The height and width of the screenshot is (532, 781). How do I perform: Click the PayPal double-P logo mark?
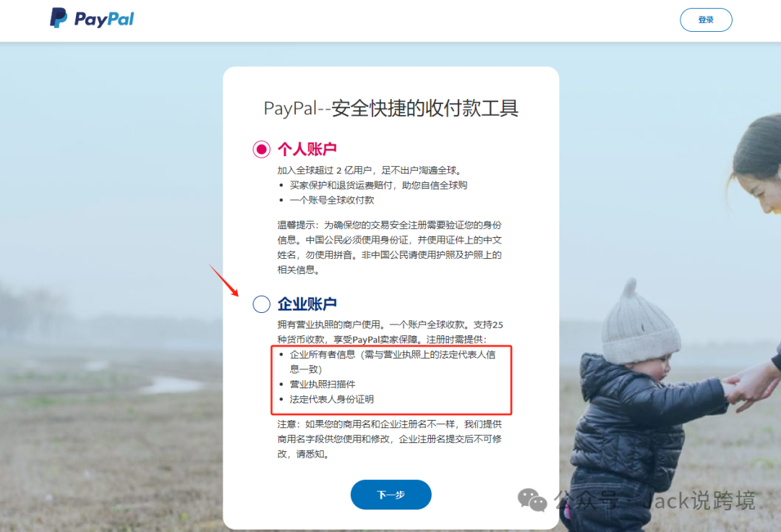[x=59, y=18]
